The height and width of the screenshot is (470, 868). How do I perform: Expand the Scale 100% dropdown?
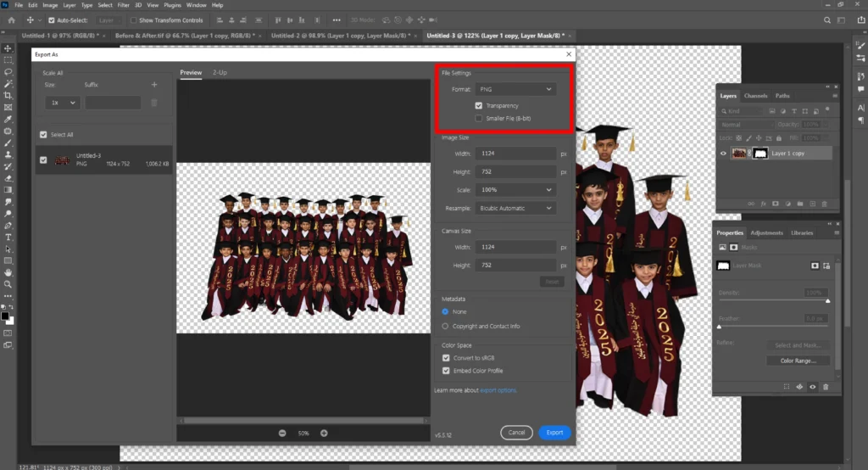click(515, 190)
